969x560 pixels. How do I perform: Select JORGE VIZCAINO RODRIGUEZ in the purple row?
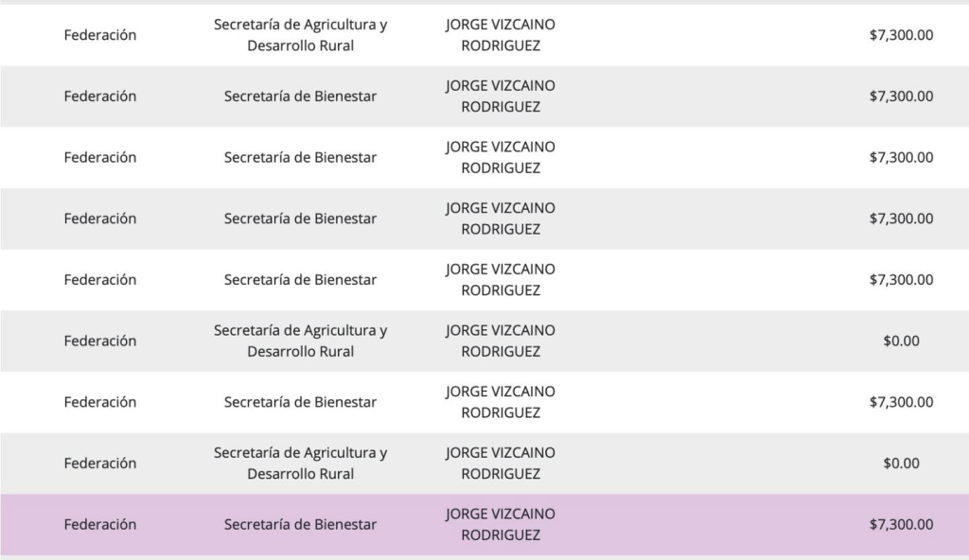click(x=501, y=524)
